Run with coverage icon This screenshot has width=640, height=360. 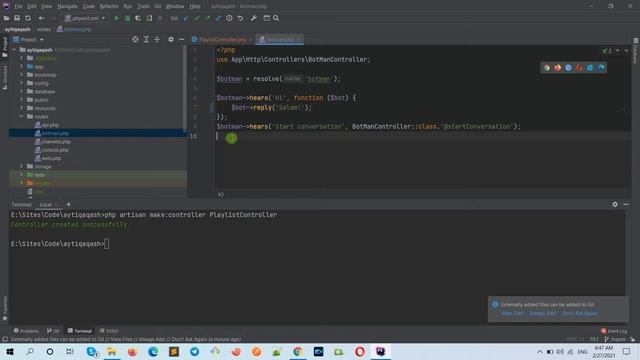point(138,18)
